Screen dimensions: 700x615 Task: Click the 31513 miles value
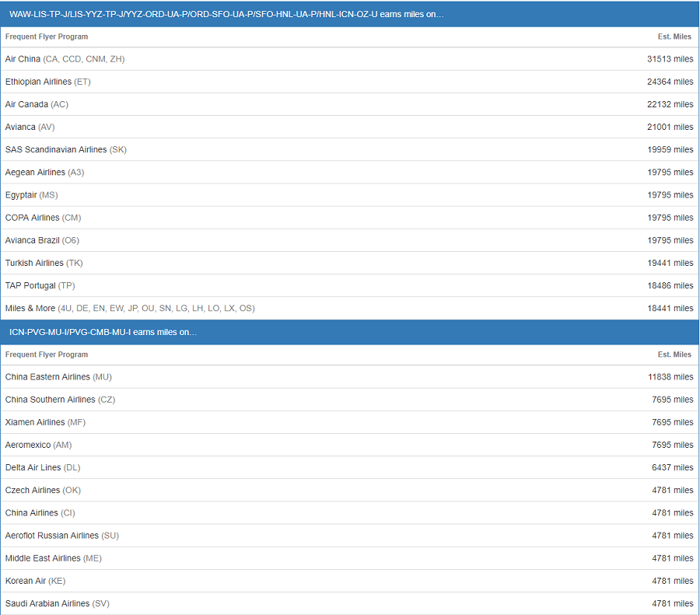coord(670,59)
